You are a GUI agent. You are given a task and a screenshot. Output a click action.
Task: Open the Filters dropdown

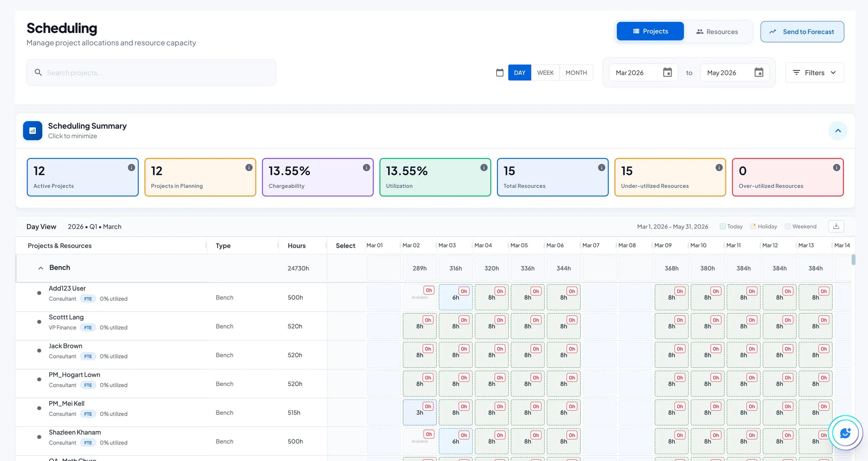pyautogui.click(x=814, y=72)
